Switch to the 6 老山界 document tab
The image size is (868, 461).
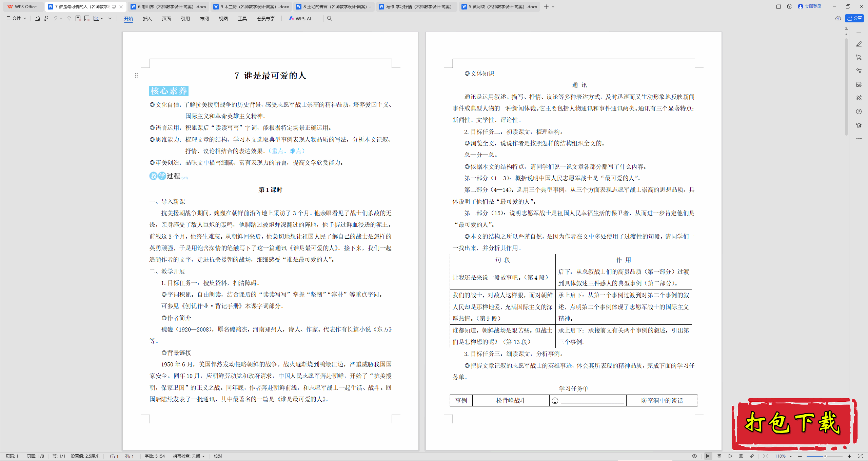169,6
